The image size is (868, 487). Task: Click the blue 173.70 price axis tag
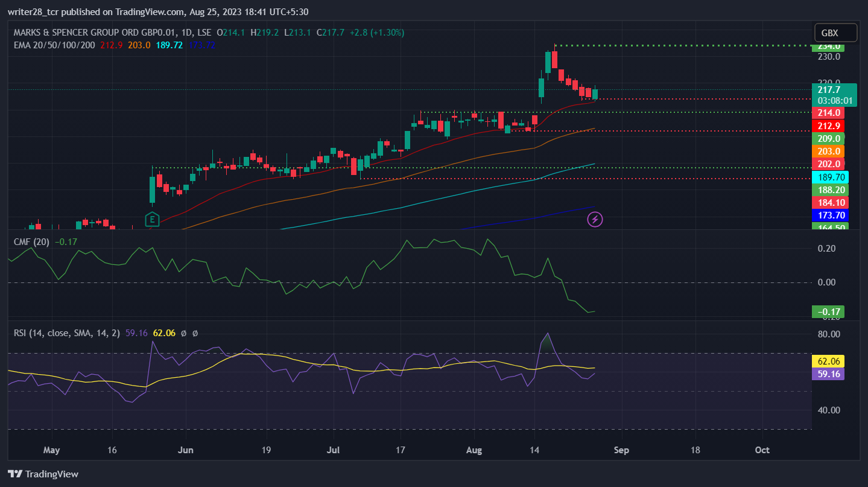pyautogui.click(x=830, y=215)
